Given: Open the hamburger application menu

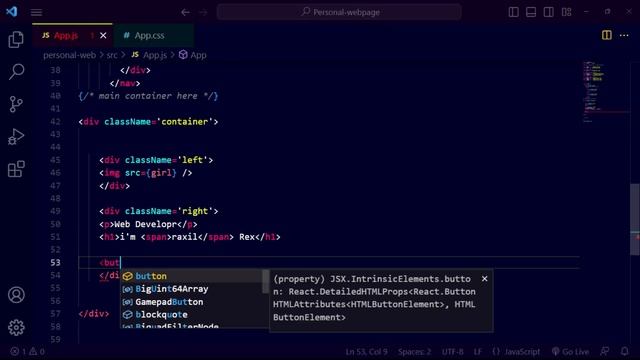Looking at the screenshot, I should point(36,13).
